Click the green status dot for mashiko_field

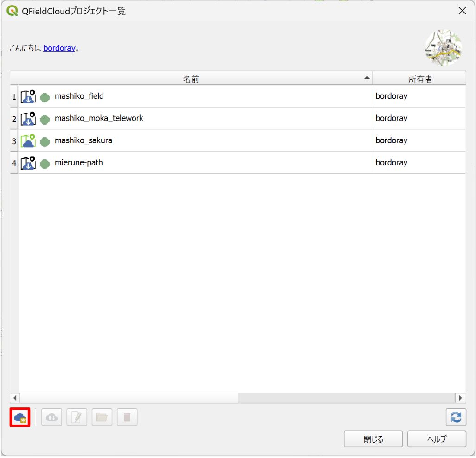[x=45, y=98]
